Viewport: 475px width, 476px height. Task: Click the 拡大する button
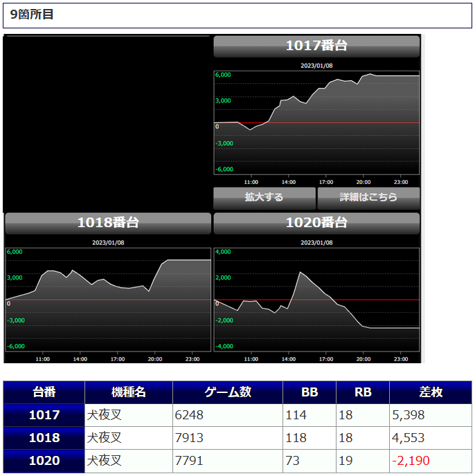tap(265, 199)
